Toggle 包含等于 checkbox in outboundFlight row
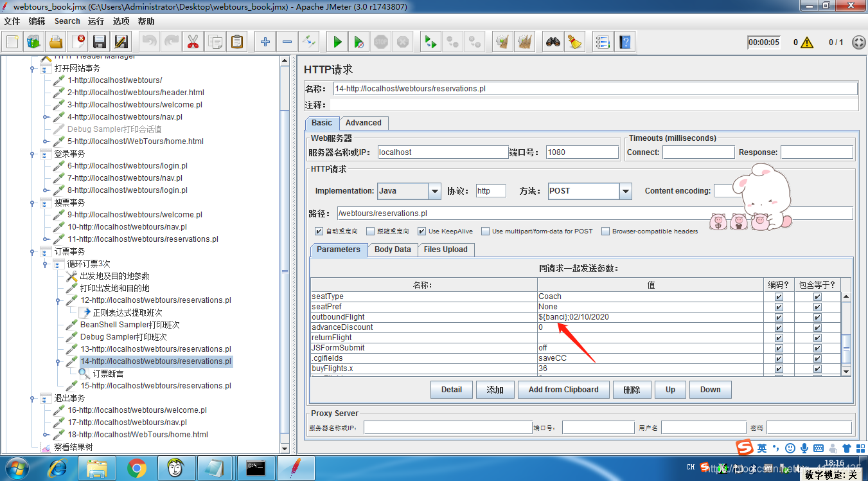The width and height of the screenshot is (868, 481). point(817,317)
